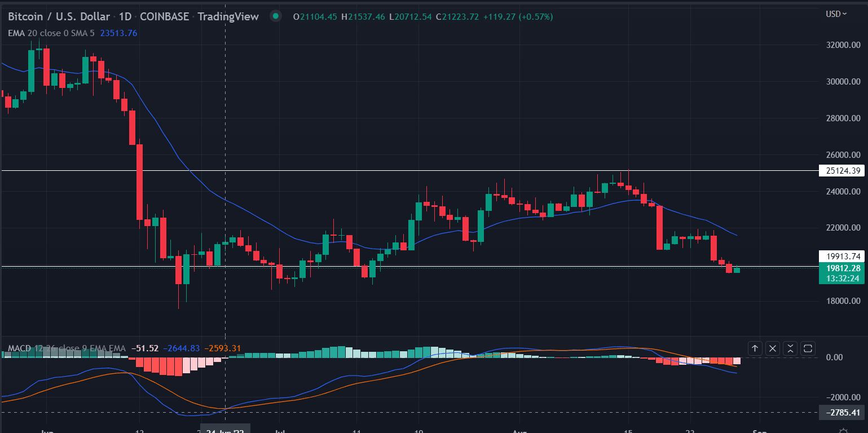Screen dimensions: 868x433
Task: Move the MACD pane up
Action: [755, 348]
